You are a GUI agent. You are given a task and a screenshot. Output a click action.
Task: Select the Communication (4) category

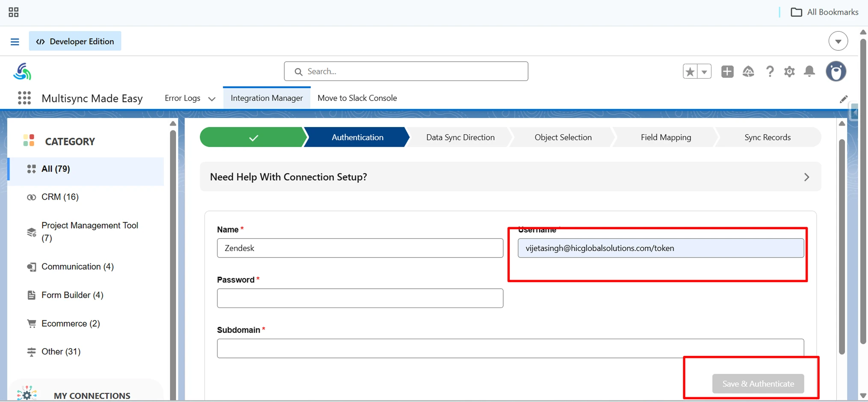click(77, 266)
